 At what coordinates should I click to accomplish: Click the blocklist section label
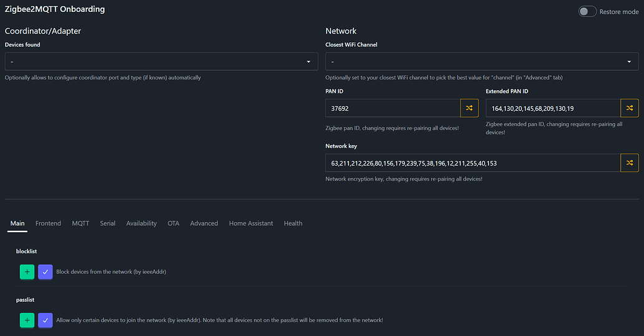tap(26, 251)
